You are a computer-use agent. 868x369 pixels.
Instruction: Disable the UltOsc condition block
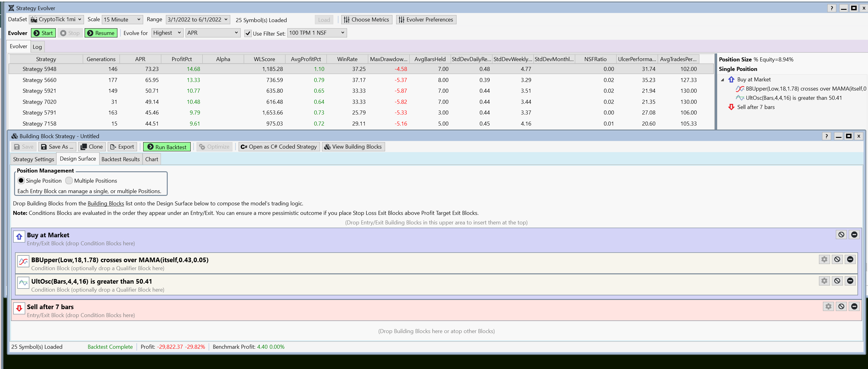pyautogui.click(x=837, y=281)
